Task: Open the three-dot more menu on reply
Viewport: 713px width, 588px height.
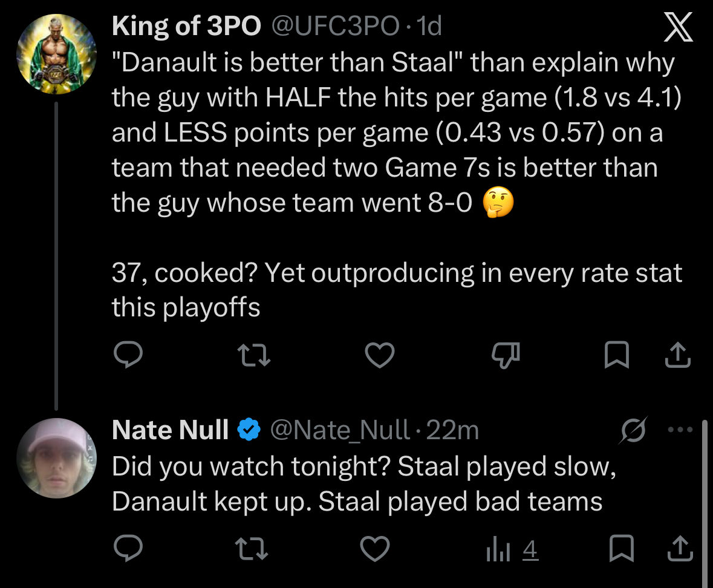Action: (680, 429)
